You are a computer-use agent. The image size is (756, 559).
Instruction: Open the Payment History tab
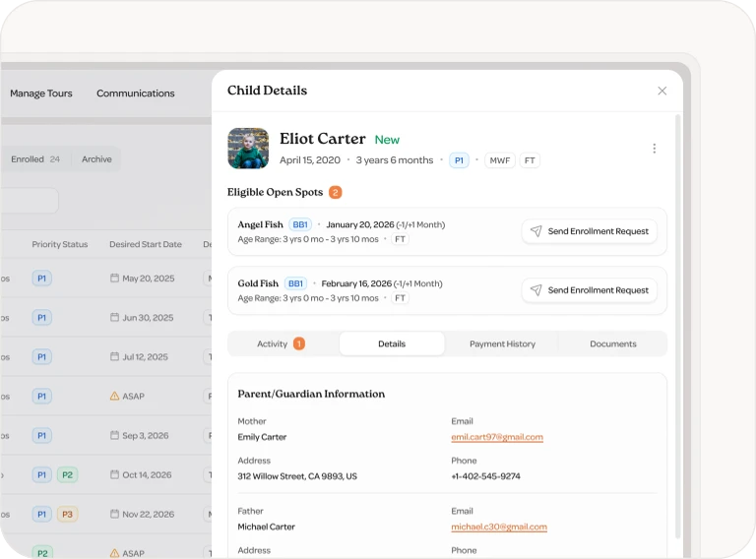(502, 343)
